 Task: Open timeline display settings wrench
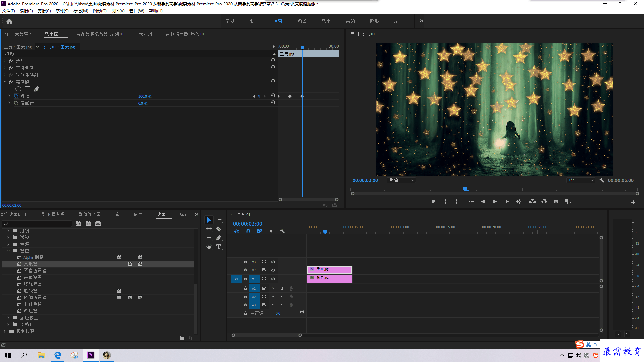(282, 231)
